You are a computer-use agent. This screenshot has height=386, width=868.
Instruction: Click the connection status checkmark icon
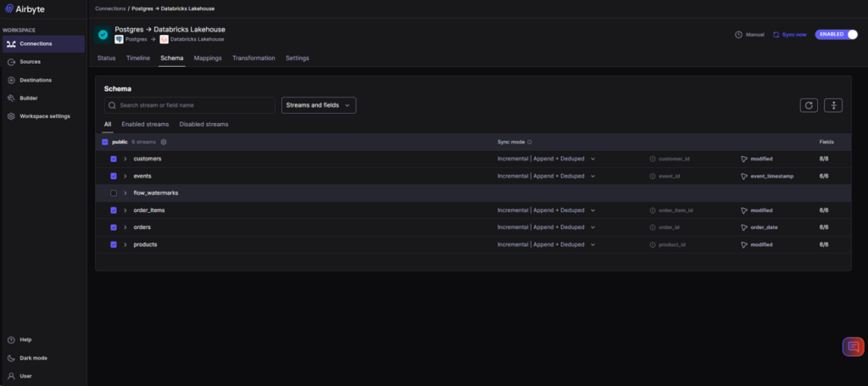point(103,34)
